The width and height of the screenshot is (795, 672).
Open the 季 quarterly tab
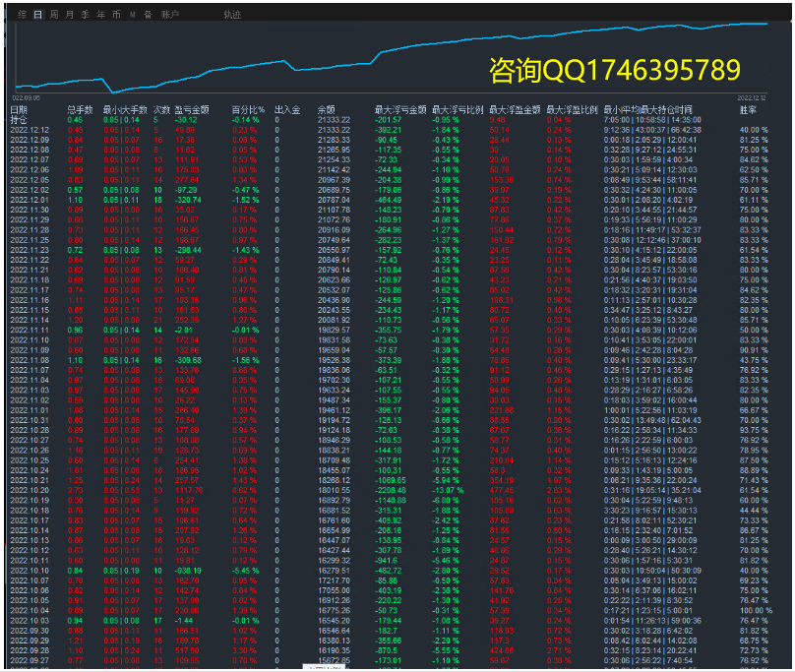pyautogui.click(x=86, y=15)
